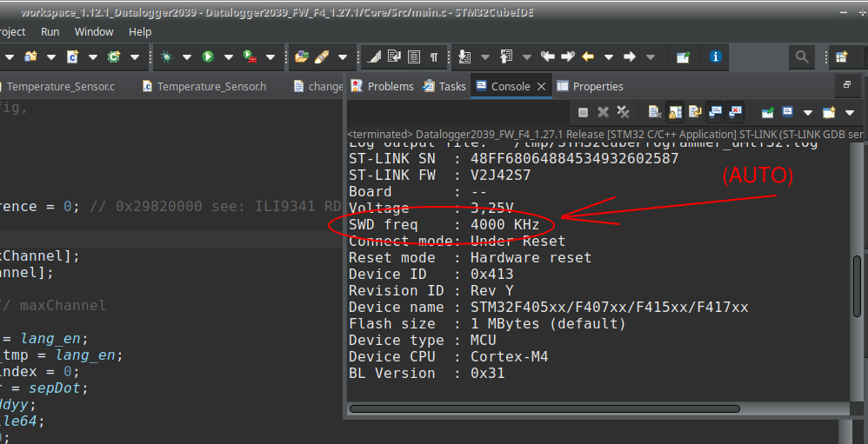Toggle Show Whitespace Characters pilcrow
The width and height of the screenshot is (868, 444).
(434, 56)
